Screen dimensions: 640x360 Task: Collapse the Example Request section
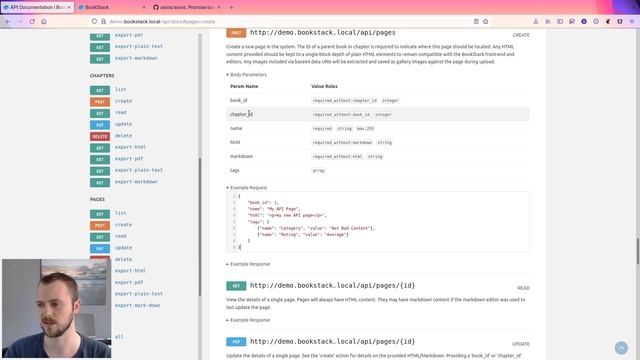[x=247, y=188]
